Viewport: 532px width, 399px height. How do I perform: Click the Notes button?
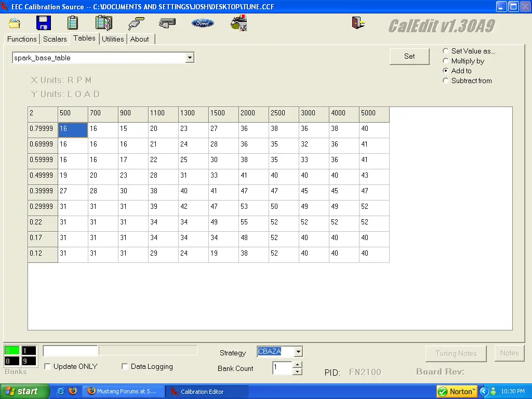[509, 353]
